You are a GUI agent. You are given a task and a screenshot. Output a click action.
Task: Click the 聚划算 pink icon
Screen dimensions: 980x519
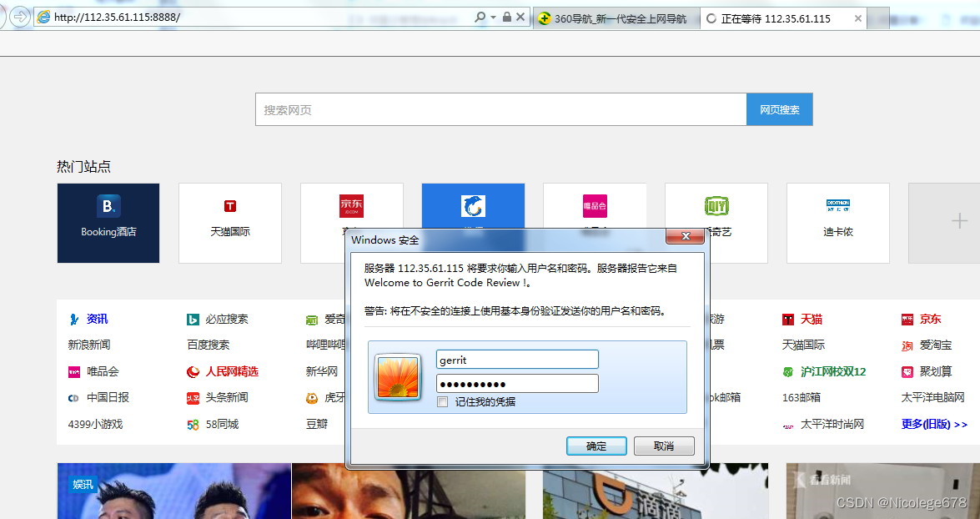(907, 372)
